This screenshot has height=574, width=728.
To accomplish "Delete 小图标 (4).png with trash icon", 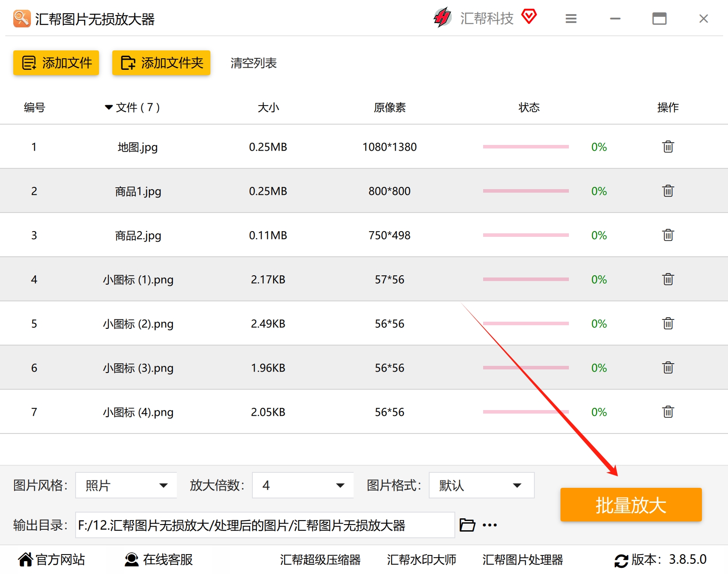I will [668, 411].
